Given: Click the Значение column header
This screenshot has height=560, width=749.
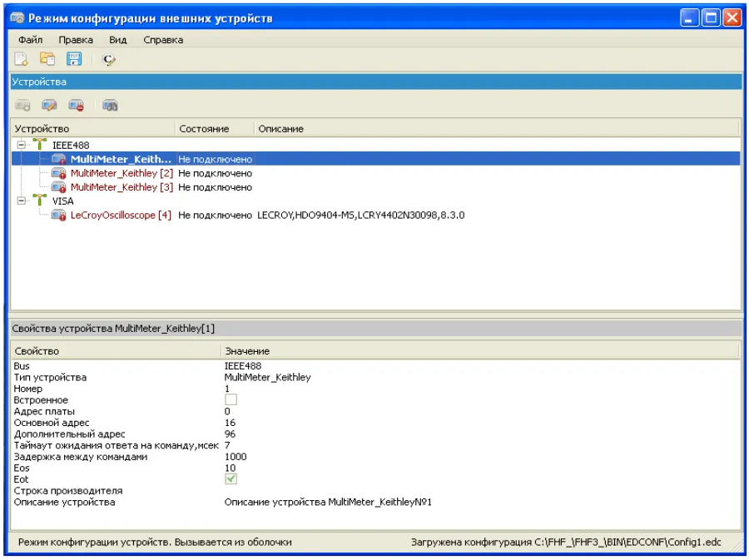Looking at the screenshot, I should click(x=480, y=351).
